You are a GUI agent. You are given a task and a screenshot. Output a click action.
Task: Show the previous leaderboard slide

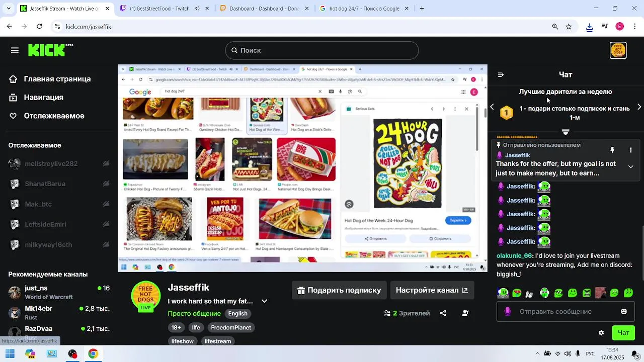tap(492, 107)
